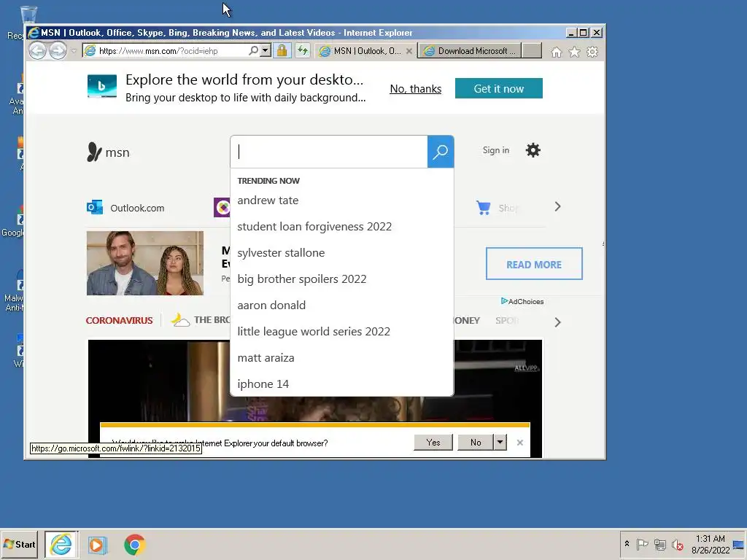
Task: Select suggestion little league world series 2022
Action: [314, 332]
